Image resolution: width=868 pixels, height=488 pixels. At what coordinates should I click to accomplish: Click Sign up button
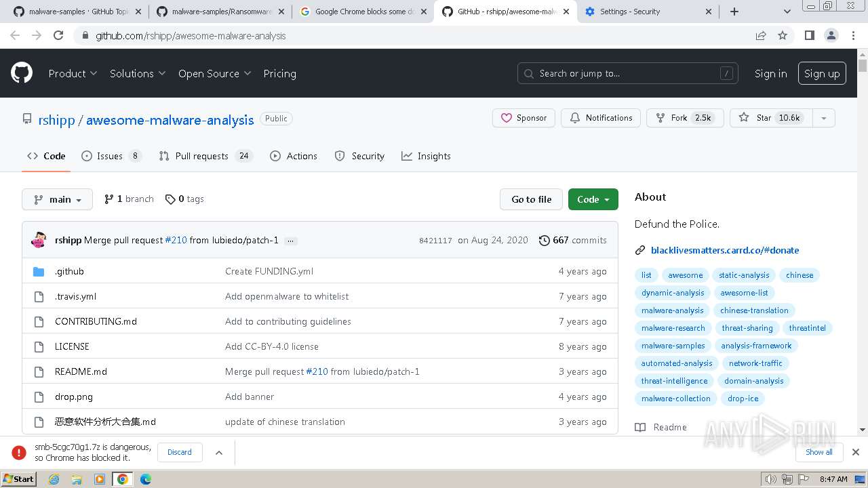(822, 73)
